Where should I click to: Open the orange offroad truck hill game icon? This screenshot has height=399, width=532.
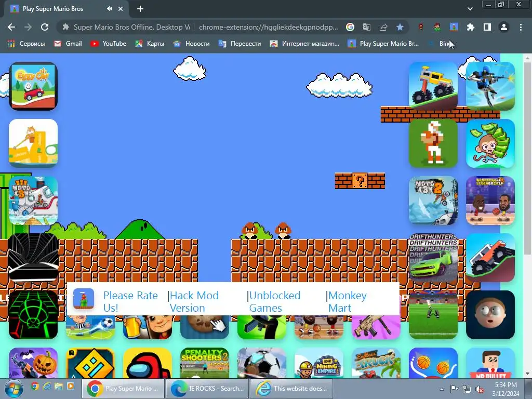click(x=490, y=258)
